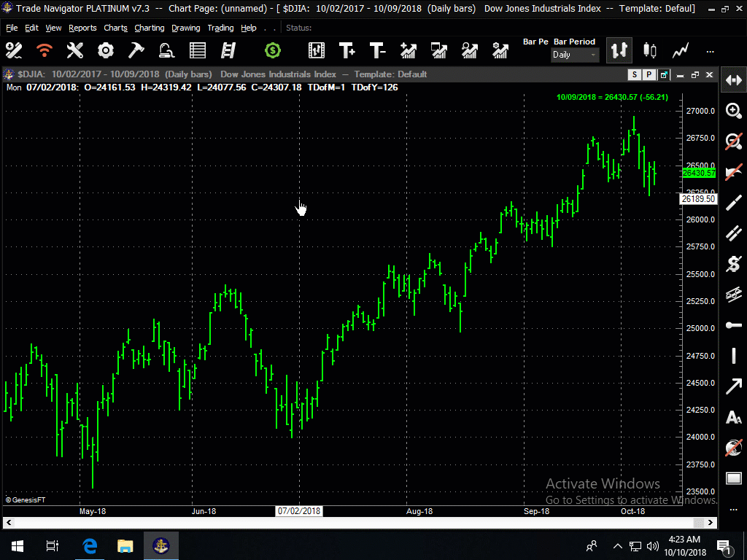Click the desk lamp toolbar icon

166,50
